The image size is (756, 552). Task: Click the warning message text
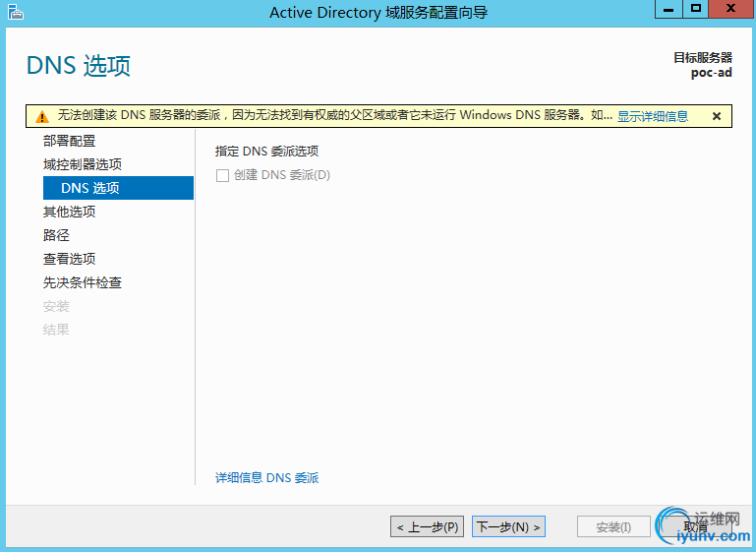pos(335,115)
